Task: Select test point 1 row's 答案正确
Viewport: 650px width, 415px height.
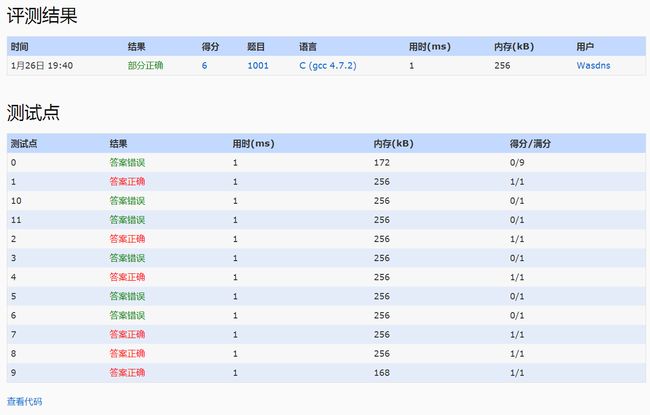Action: click(x=127, y=182)
